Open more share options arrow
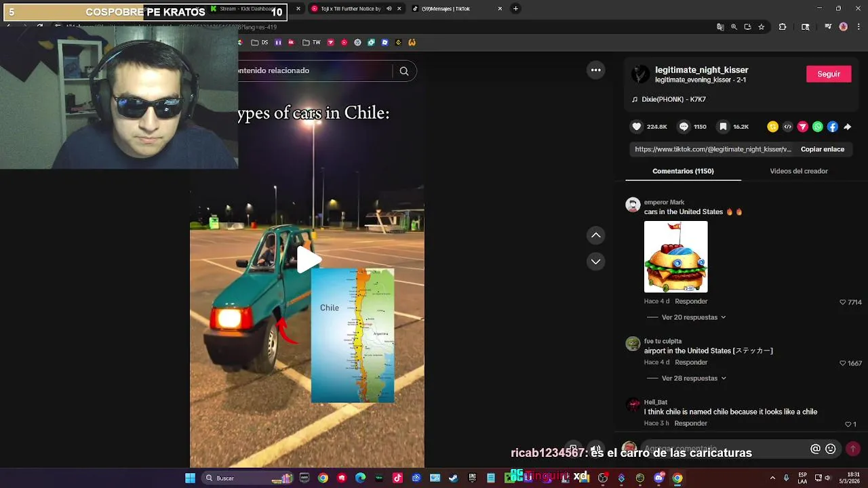Screen dimensions: 868x488 coord(847,127)
